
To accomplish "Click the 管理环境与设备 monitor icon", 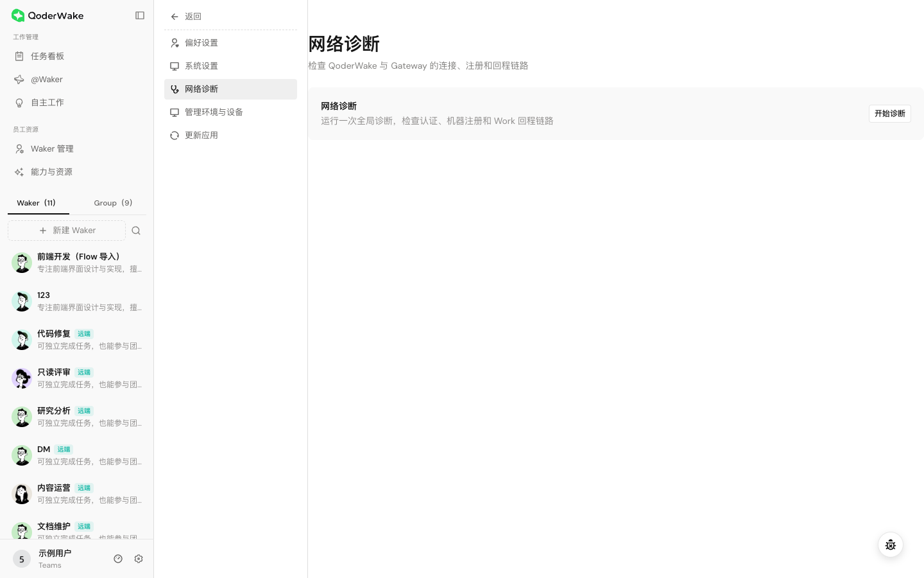I will click(x=175, y=112).
